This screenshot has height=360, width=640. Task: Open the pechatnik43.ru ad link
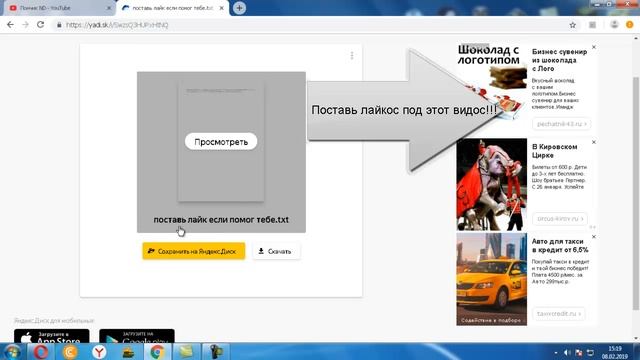tap(561, 124)
